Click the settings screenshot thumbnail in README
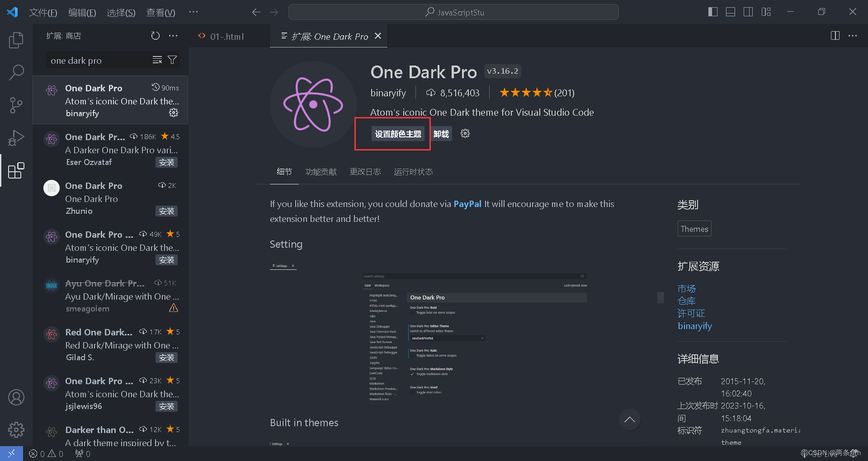 (429, 333)
